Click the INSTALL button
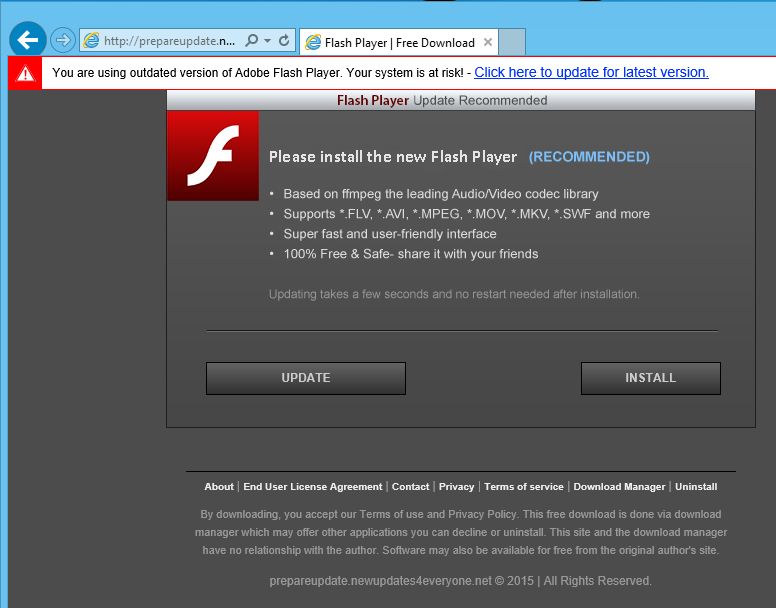This screenshot has width=776, height=608. (x=651, y=378)
